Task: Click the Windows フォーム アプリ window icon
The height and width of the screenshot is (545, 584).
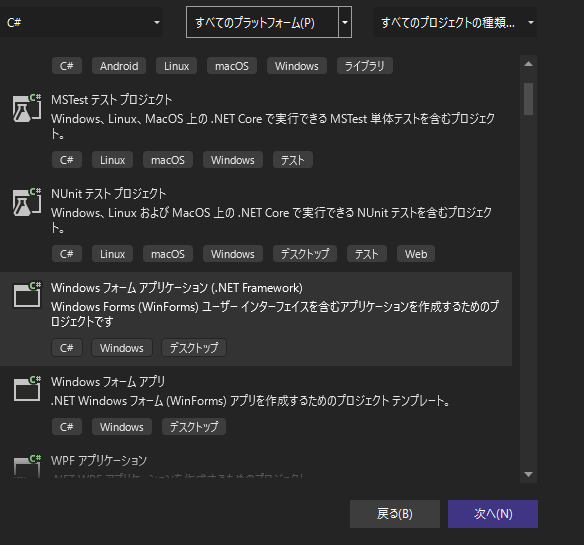Action: click(27, 389)
